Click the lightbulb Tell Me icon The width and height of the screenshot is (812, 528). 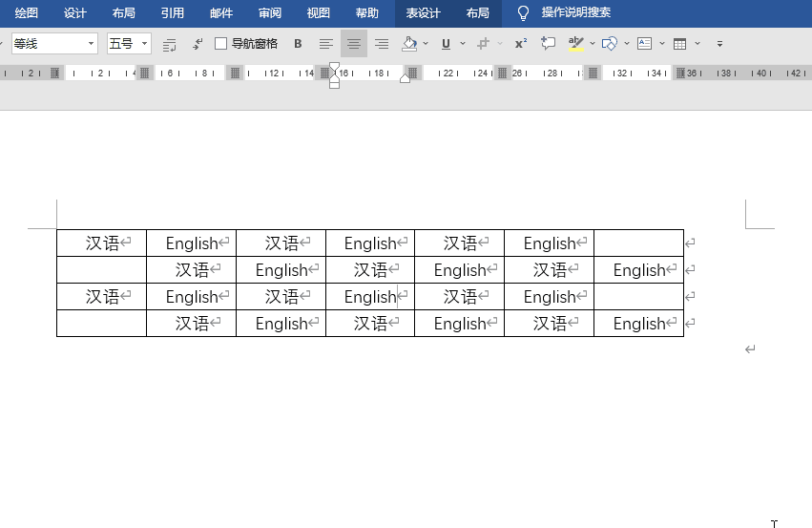coord(524,13)
